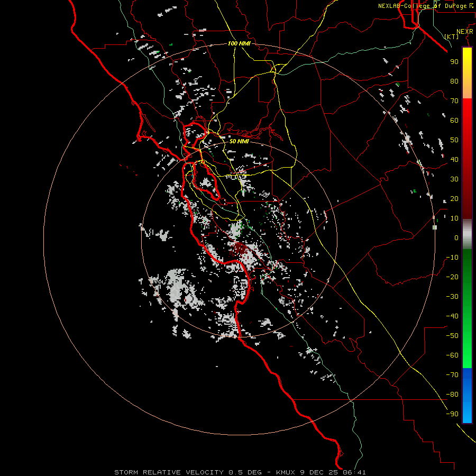The image size is (476, 476).
Task: Select the -20 value on velocity scale
Action: tap(452, 277)
